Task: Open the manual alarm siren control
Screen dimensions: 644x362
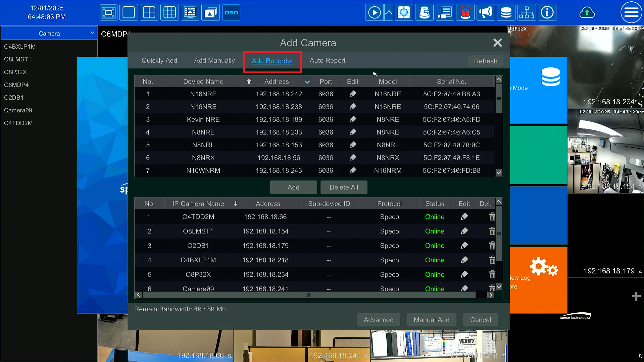Action: click(465, 12)
